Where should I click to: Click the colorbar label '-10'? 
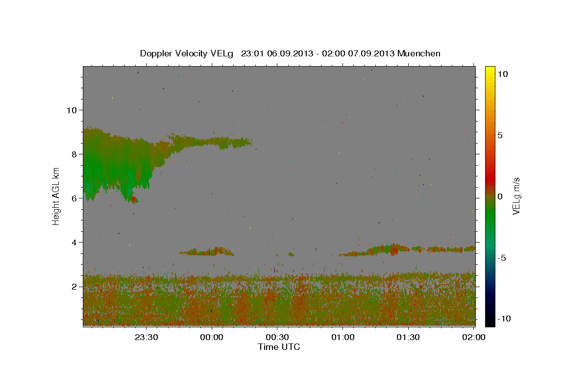(503, 318)
